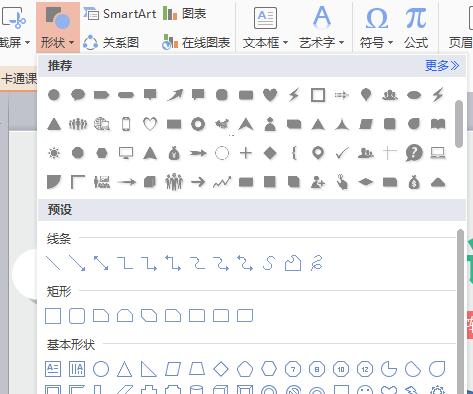Select the outline heart recommended shape
The height and width of the screenshot is (394, 473).
150,124
